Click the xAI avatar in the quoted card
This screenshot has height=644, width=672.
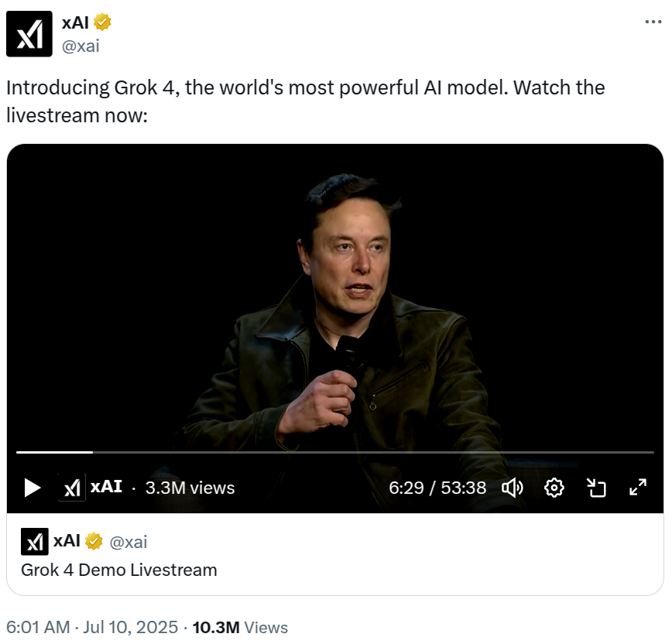[35, 542]
